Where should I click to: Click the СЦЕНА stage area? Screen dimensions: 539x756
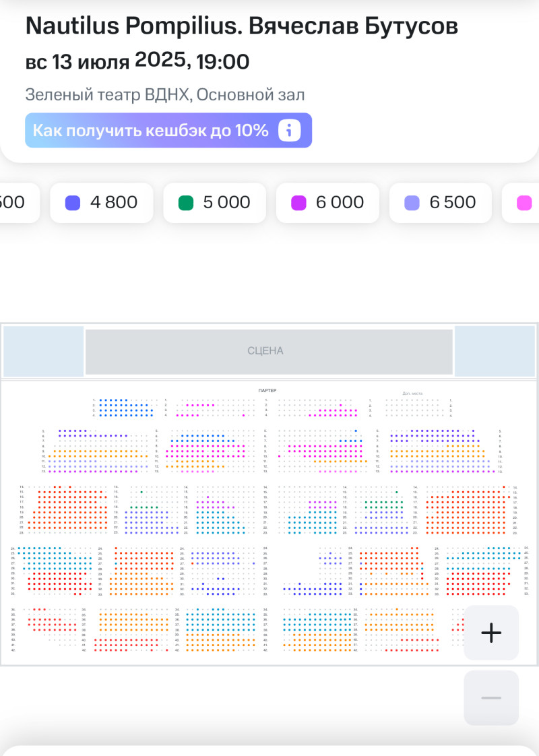(x=268, y=351)
